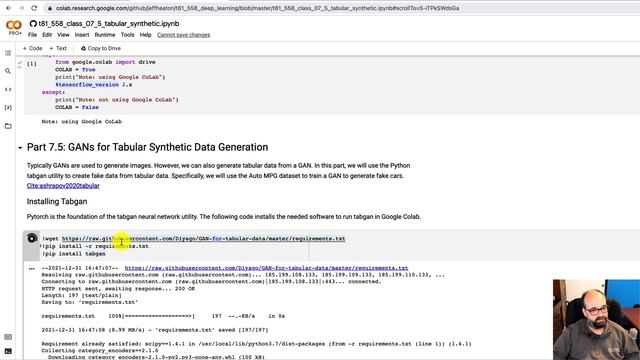640x360 pixels.
Task: Open the command palette icon at bottom left
Action: tap(8, 337)
